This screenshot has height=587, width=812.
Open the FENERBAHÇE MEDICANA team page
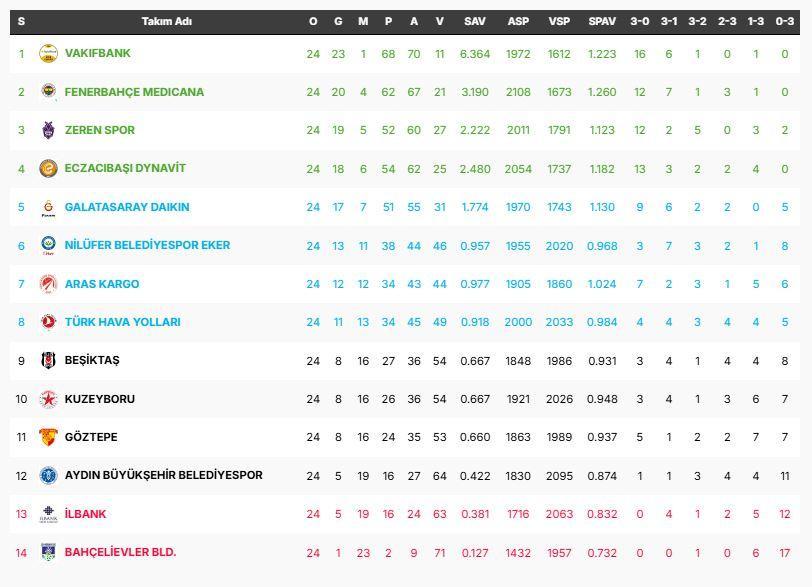coord(134,92)
